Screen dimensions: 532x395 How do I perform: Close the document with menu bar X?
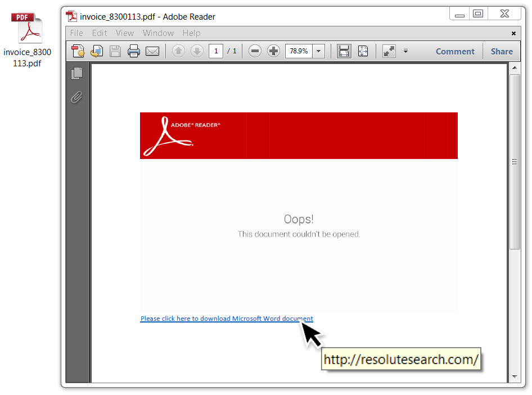[513, 33]
